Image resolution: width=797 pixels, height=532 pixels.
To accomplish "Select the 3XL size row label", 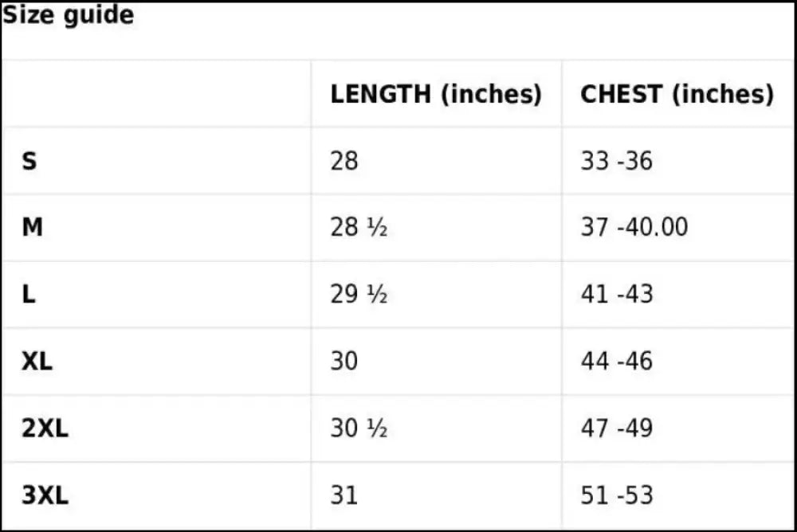I will click(x=45, y=495).
